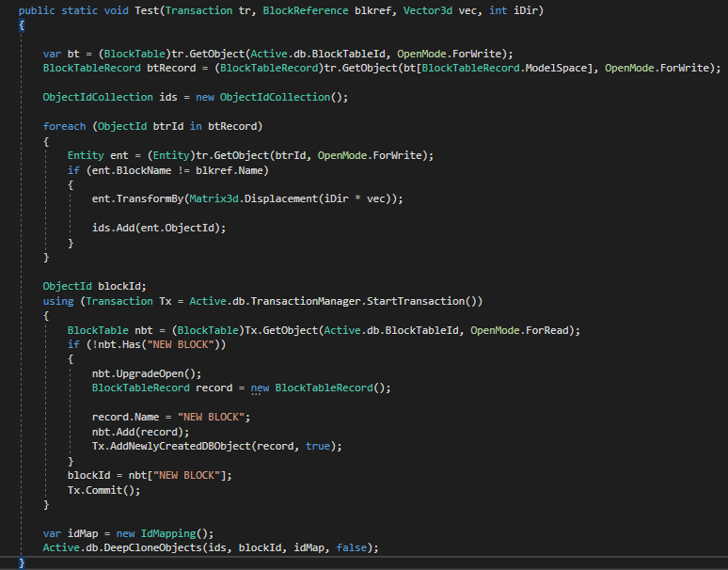The image size is (728, 570).
Task: Click 'ModelSpace' in the btRecord line
Action: tap(556, 69)
